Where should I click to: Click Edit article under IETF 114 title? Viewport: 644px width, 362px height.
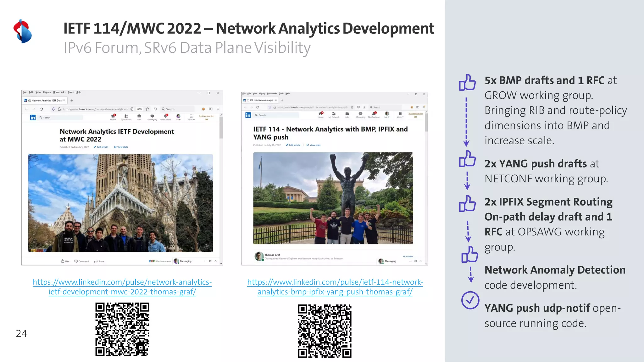coord(293,145)
